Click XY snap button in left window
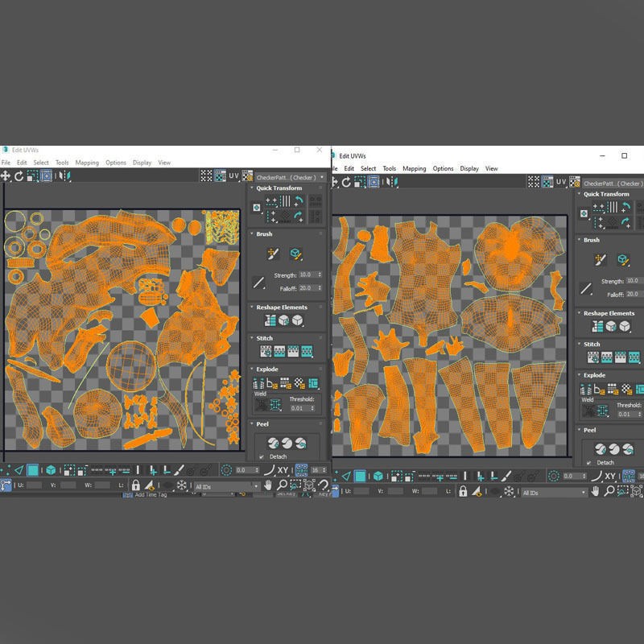The width and height of the screenshot is (644, 644). point(283,470)
